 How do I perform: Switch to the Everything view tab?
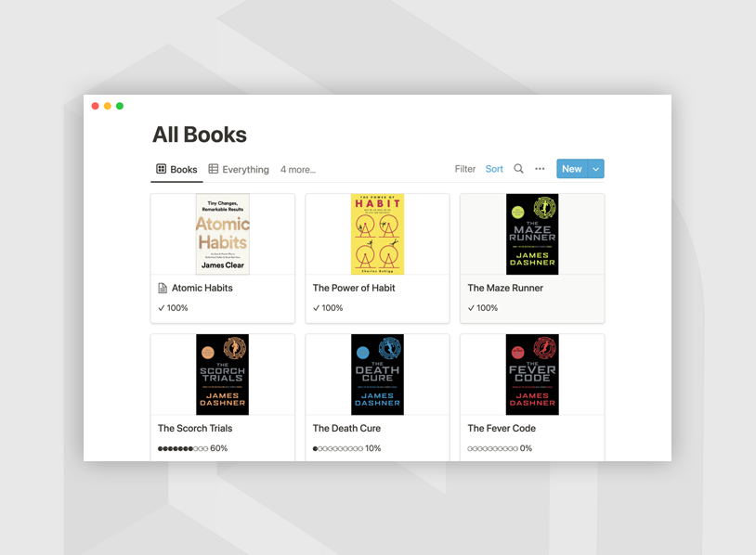coord(239,170)
